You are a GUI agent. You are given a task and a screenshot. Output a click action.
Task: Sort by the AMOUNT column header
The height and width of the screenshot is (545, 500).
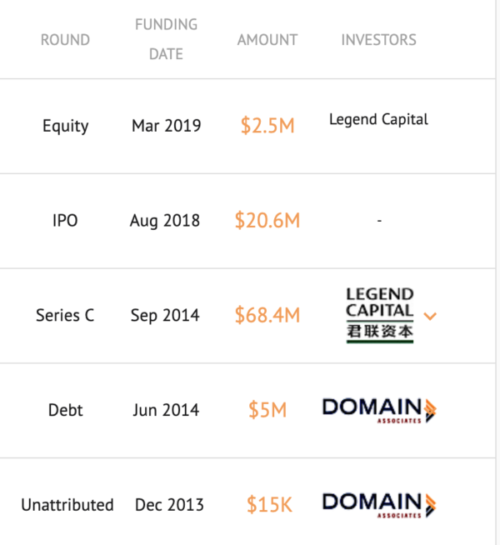267,40
